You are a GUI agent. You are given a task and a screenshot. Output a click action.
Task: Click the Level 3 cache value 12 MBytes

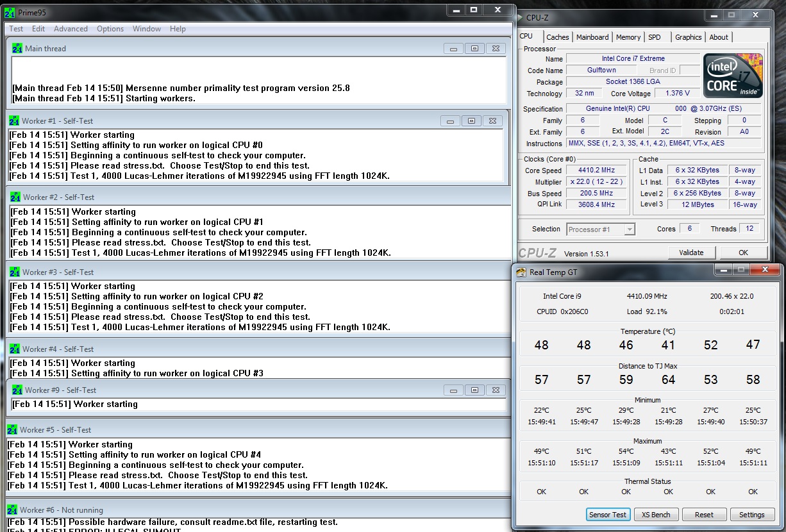pos(698,205)
